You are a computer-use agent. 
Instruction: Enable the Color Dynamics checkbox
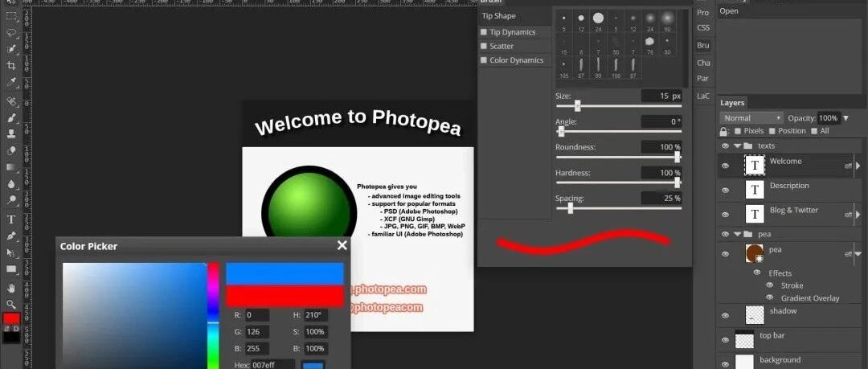[484, 59]
